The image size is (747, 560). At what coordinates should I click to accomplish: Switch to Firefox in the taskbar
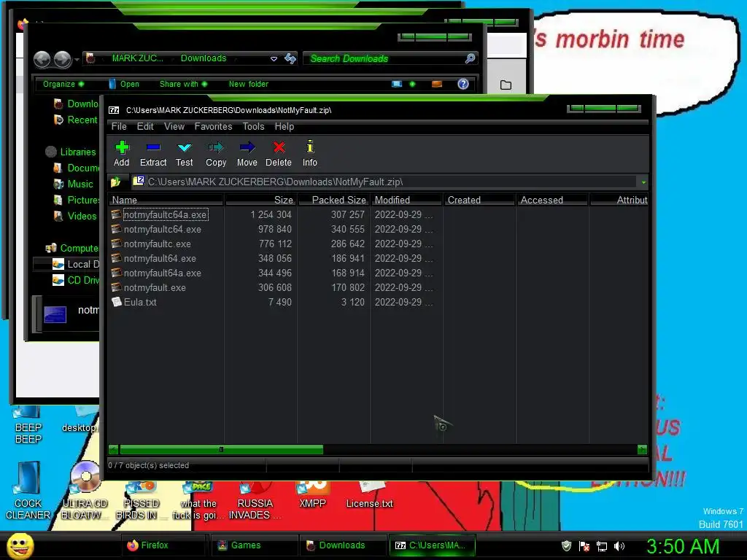pos(163,545)
